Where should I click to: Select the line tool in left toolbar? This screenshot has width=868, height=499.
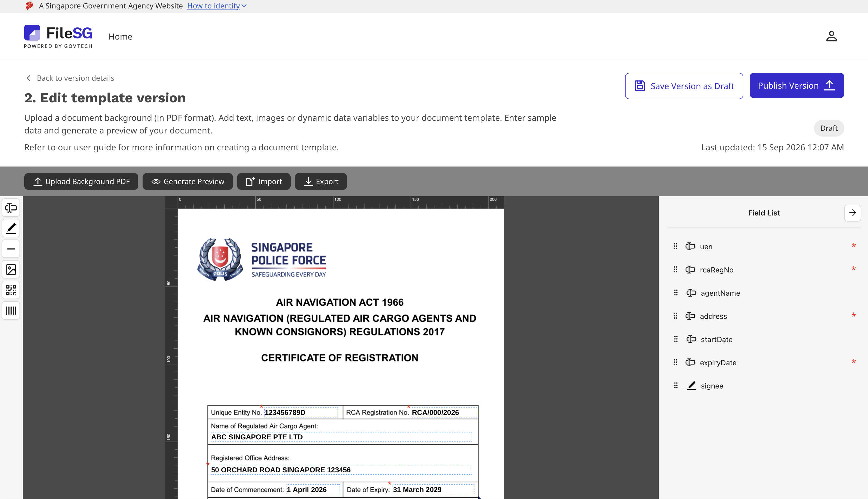click(x=11, y=249)
